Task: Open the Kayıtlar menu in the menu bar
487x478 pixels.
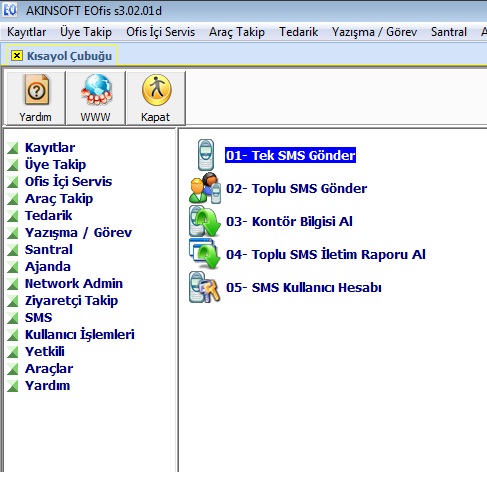Action: click(26, 32)
